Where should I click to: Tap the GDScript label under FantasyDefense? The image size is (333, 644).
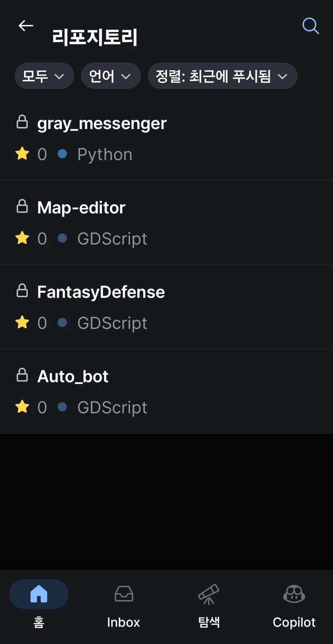click(x=112, y=323)
